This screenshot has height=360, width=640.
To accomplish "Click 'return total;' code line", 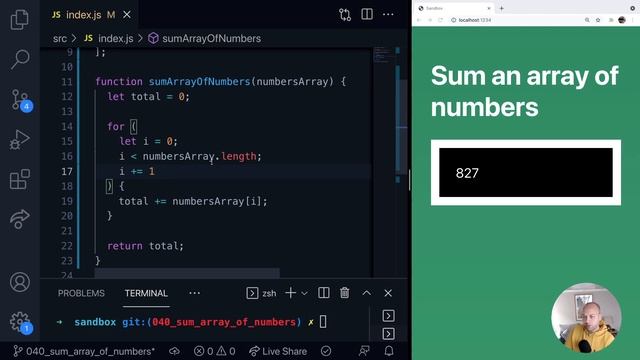I will (145, 246).
